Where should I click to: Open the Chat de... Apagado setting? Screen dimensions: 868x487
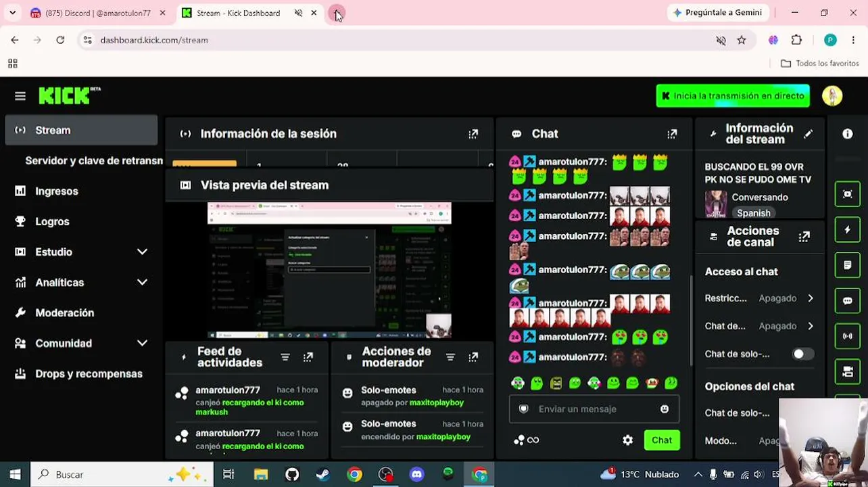pos(759,326)
